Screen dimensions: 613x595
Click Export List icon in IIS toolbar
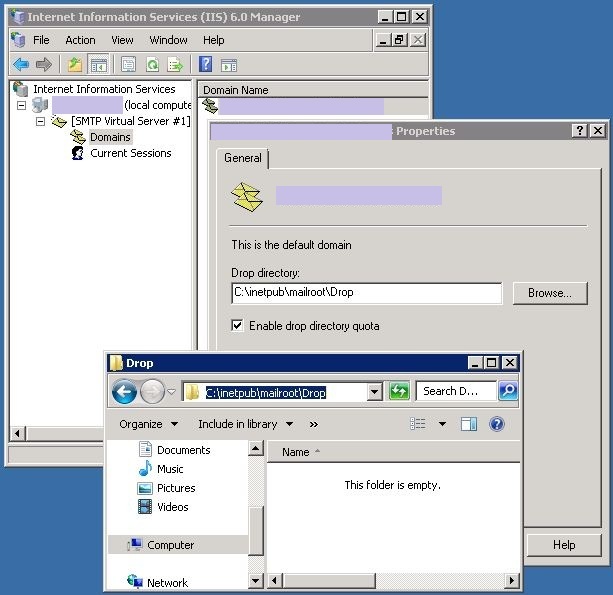[175, 65]
